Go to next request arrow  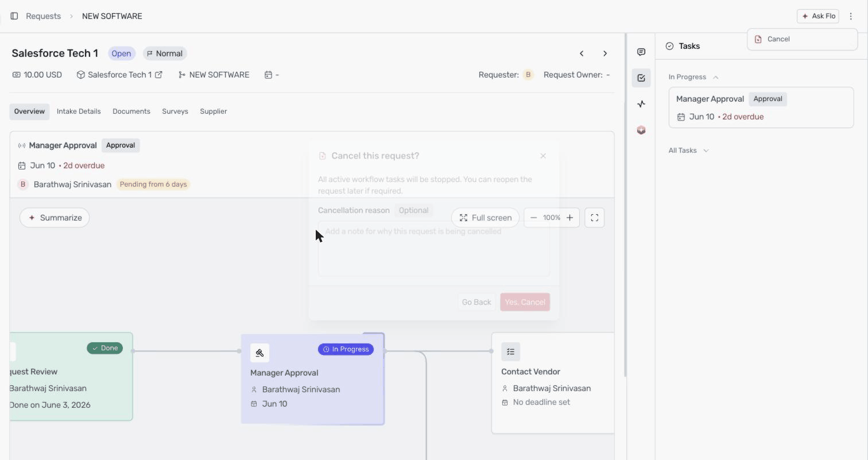click(605, 53)
